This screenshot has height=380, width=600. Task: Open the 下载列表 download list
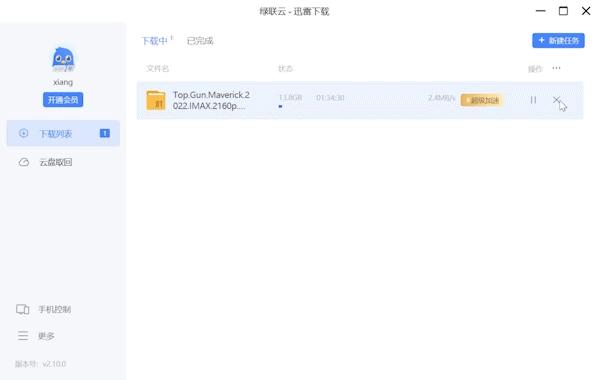point(63,133)
